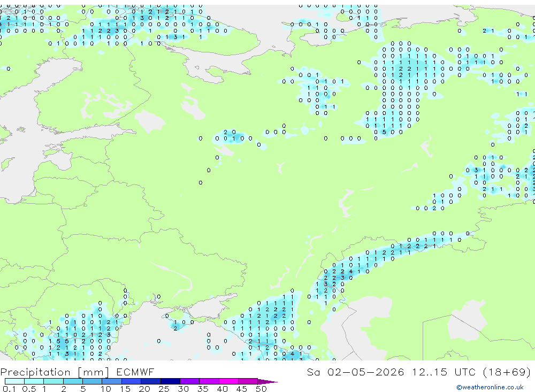The image size is (535, 392).
Task: Click the 0.1–0.5 mm pale cyan legend swatch
Action: tap(14, 381)
